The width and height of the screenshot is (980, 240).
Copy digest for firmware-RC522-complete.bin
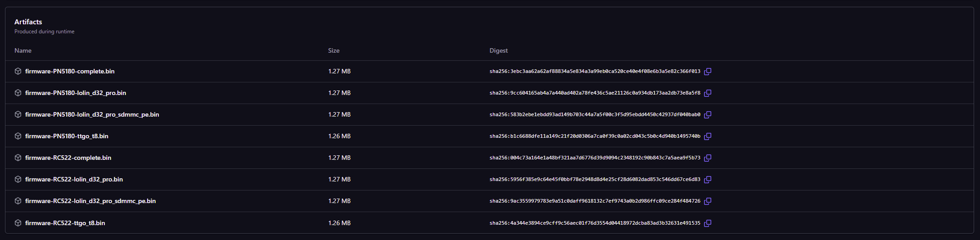click(x=708, y=158)
